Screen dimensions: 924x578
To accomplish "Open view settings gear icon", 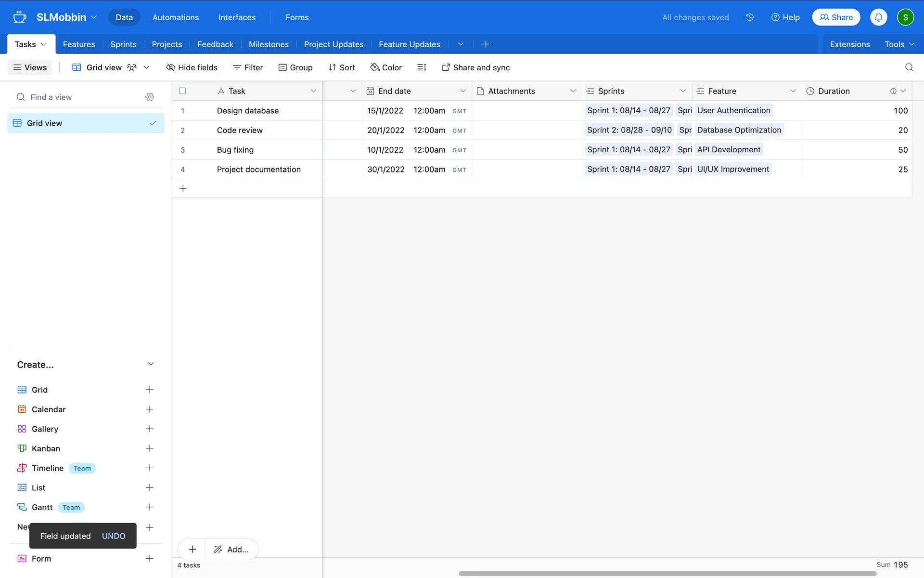I will pyautogui.click(x=150, y=97).
